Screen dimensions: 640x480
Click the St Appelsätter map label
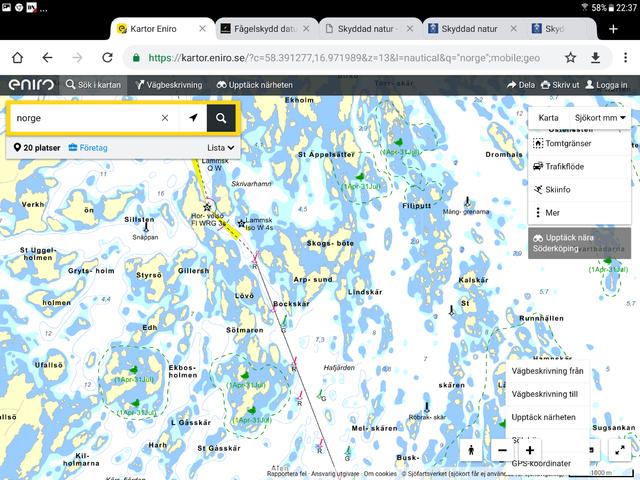[326, 155]
